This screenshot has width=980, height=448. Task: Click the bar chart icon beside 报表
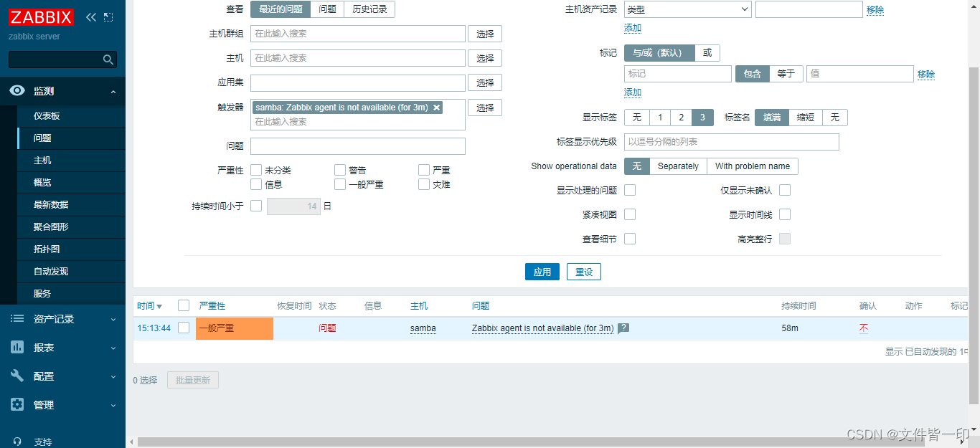coord(17,348)
